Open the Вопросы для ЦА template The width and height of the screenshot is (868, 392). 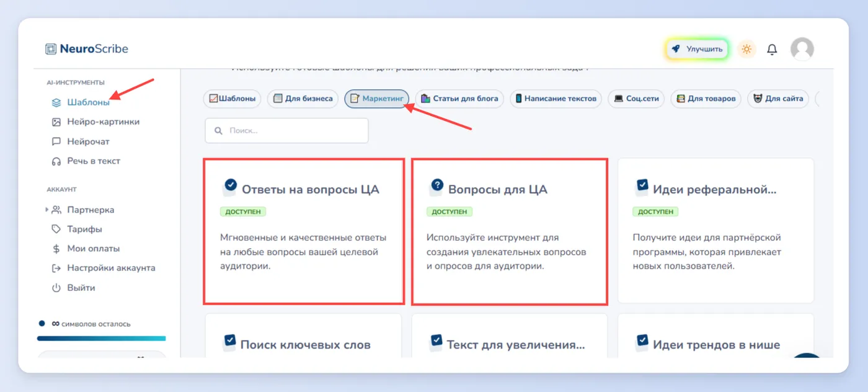tap(510, 231)
